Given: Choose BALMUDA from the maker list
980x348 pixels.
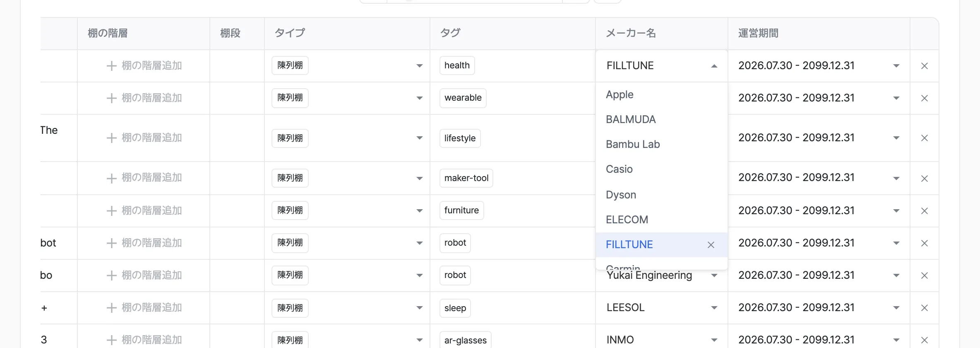Looking at the screenshot, I should (x=661, y=119).
